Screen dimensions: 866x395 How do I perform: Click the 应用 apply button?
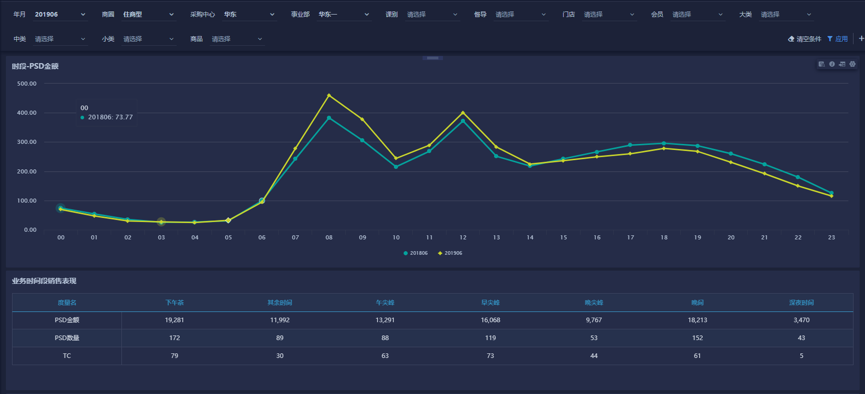(x=837, y=39)
